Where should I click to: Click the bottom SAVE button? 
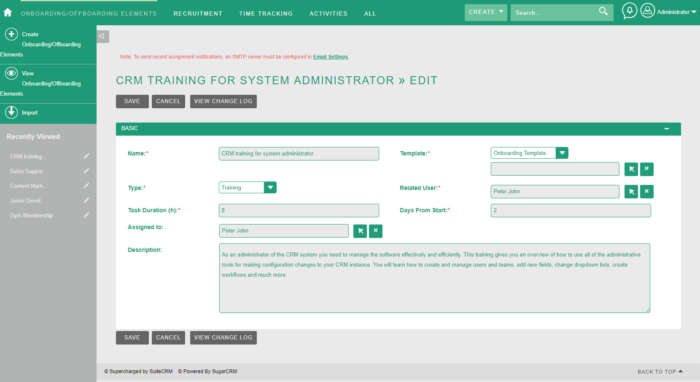click(x=132, y=337)
